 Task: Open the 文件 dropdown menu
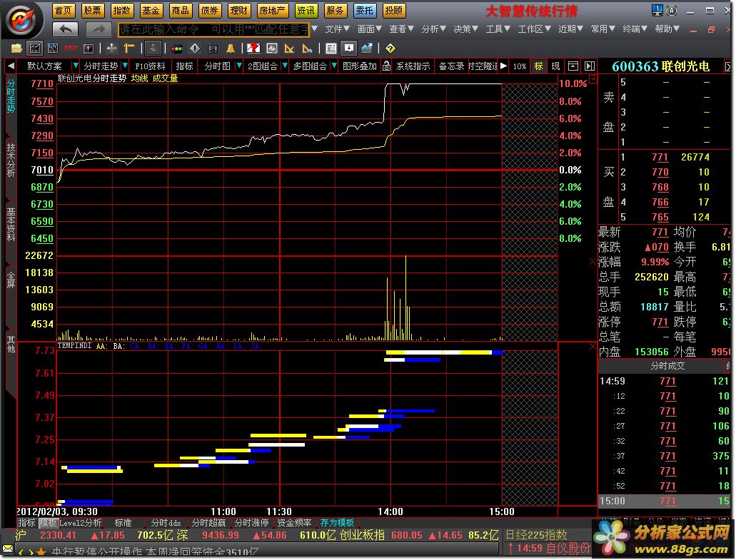[x=337, y=29]
